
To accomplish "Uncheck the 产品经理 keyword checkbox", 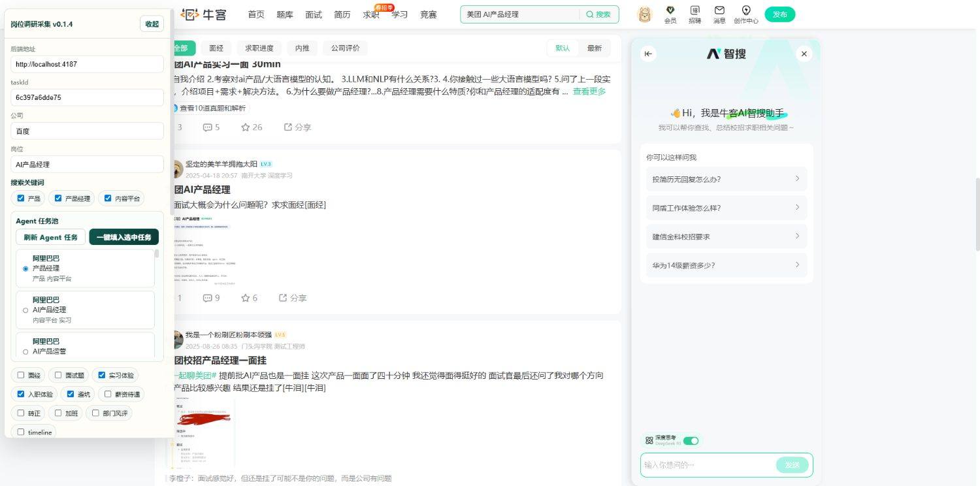I will pyautogui.click(x=58, y=199).
